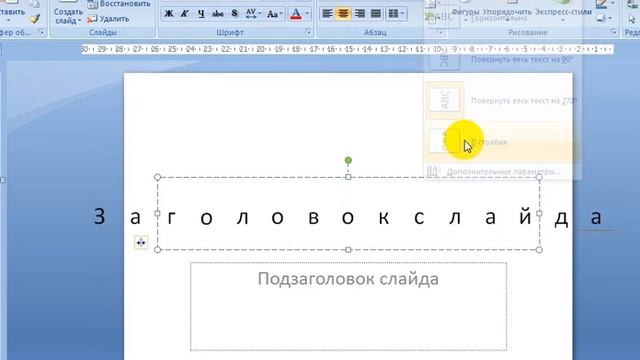640x360 pixels.
Task: Click the Format Painter brush icon
Action: coord(35,18)
